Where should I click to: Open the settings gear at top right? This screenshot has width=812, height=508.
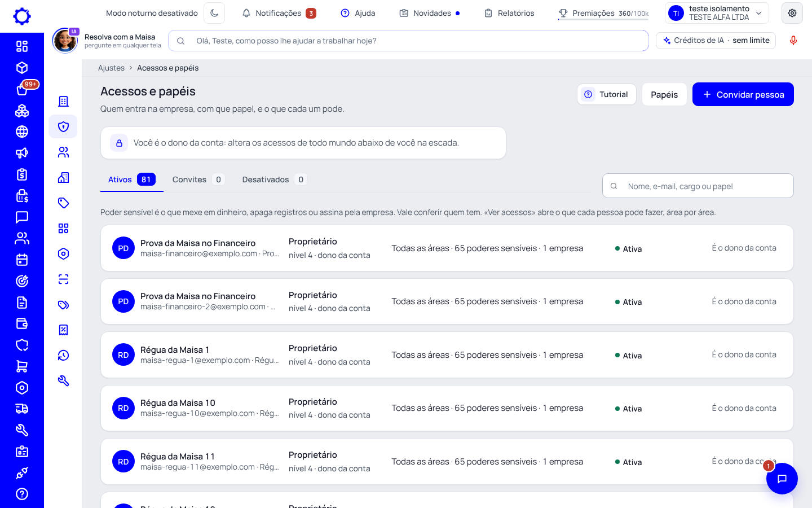pyautogui.click(x=792, y=13)
